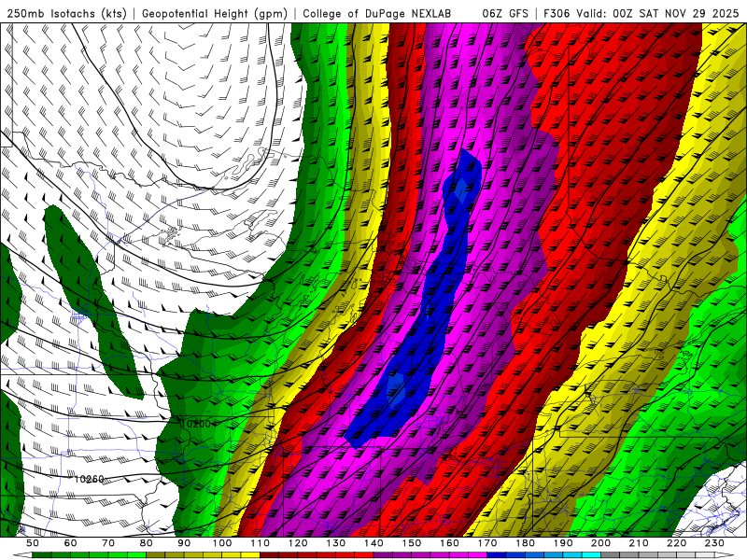Select the bright red swatch ending at 140
This screenshot has height=560, width=747.
(x=364, y=555)
